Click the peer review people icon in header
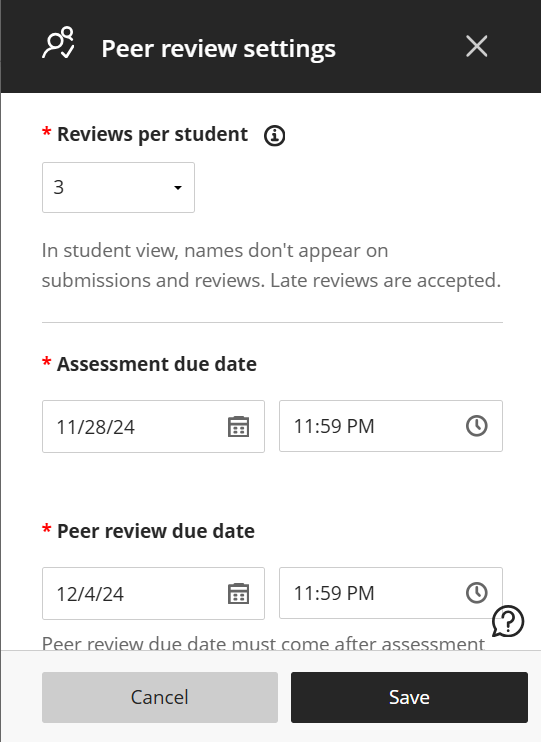This screenshot has height=742, width=541. point(58,43)
